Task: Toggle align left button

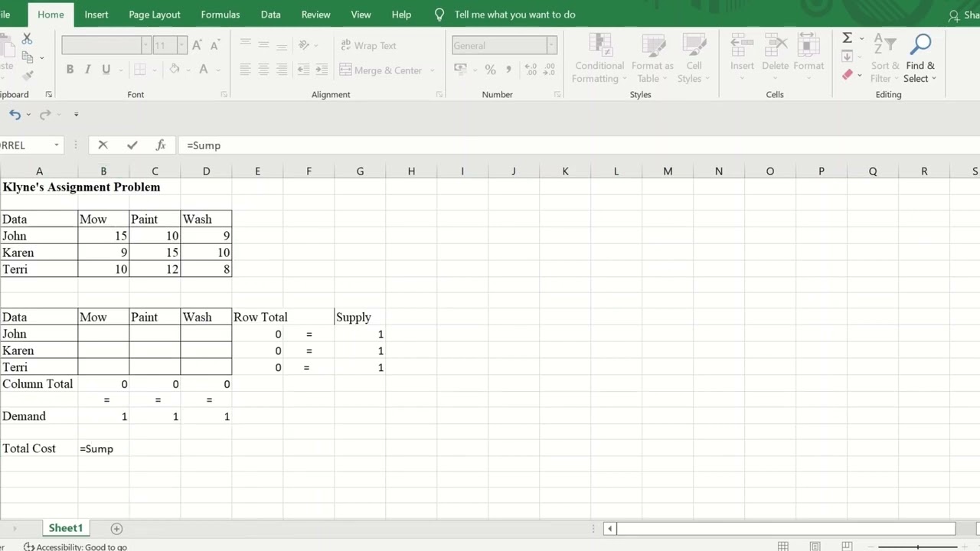Action: [x=245, y=70]
